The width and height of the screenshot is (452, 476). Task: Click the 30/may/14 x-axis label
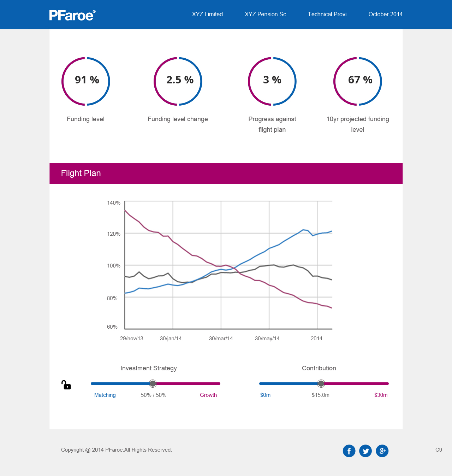click(267, 339)
